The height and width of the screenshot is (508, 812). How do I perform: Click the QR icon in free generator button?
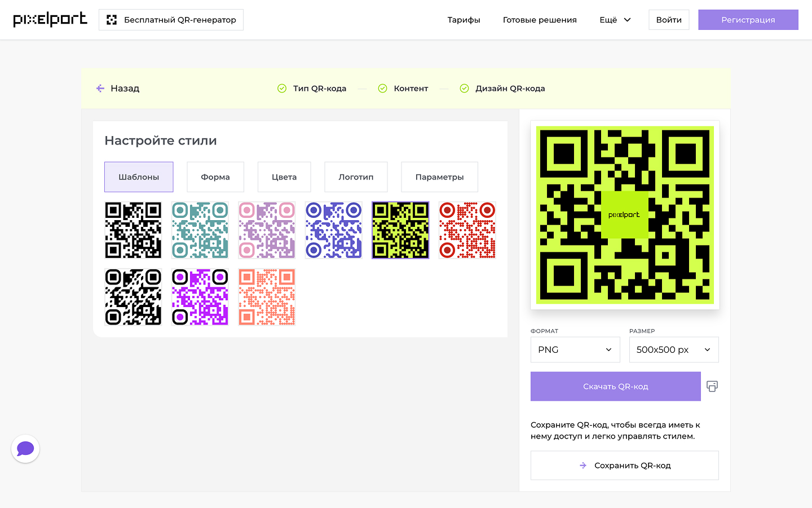point(112,20)
